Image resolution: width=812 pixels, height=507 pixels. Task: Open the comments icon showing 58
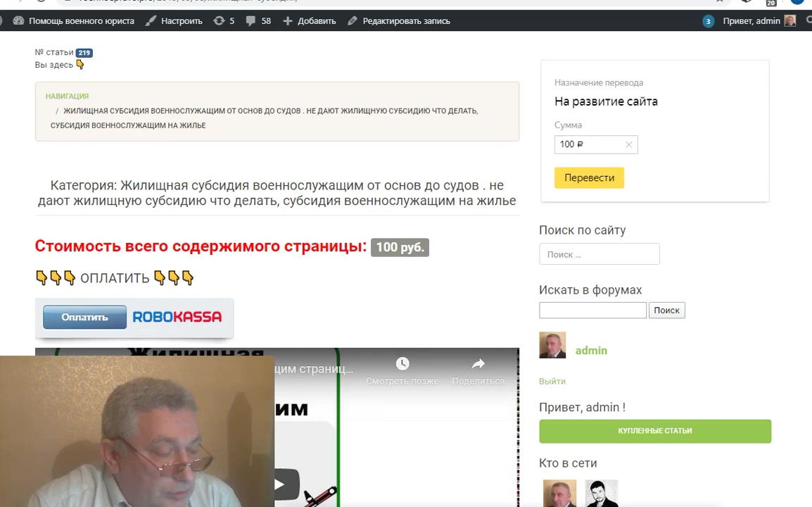pos(258,20)
